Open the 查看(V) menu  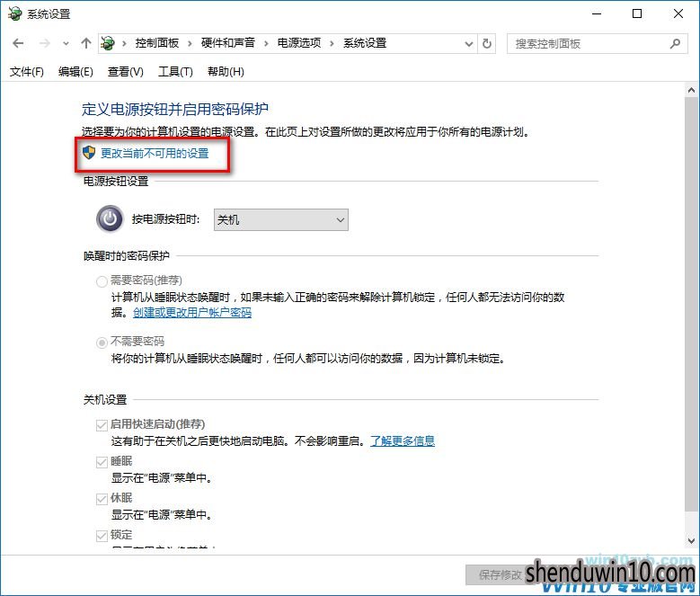coord(126,72)
